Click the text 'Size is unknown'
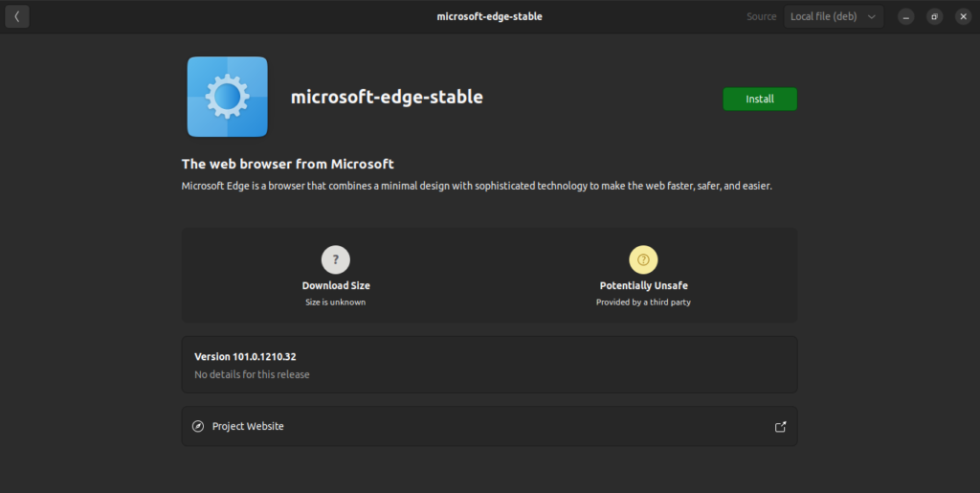This screenshot has width=980, height=493. click(336, 303)
